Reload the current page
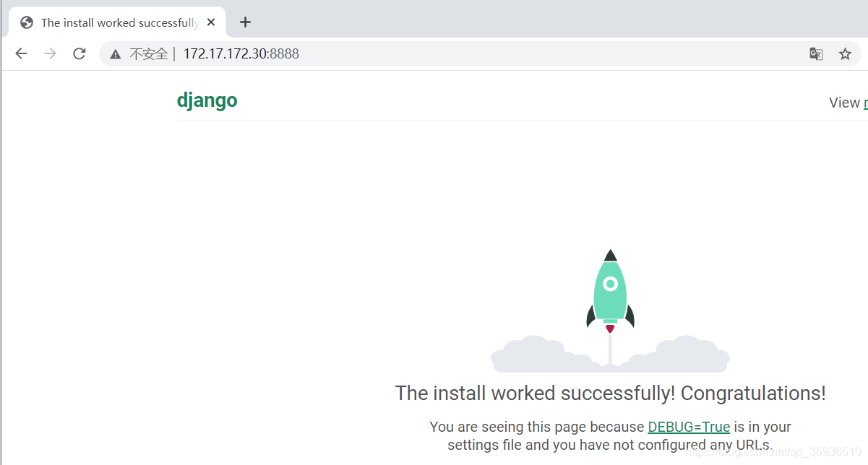The width and height of the screenshot is (868, 465). (80, 53)
